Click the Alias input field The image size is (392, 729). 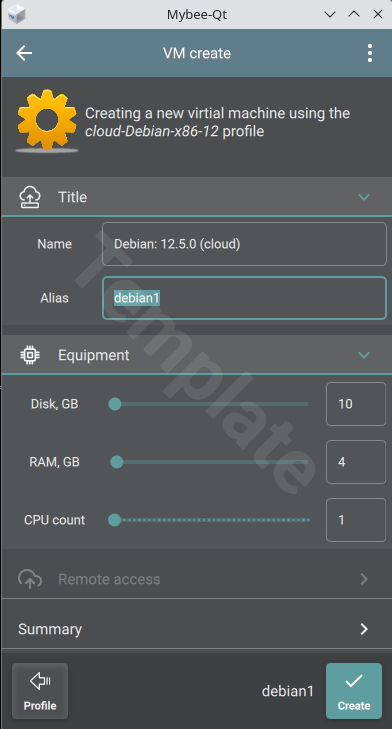pyautogui.click(x=244, y=298)
